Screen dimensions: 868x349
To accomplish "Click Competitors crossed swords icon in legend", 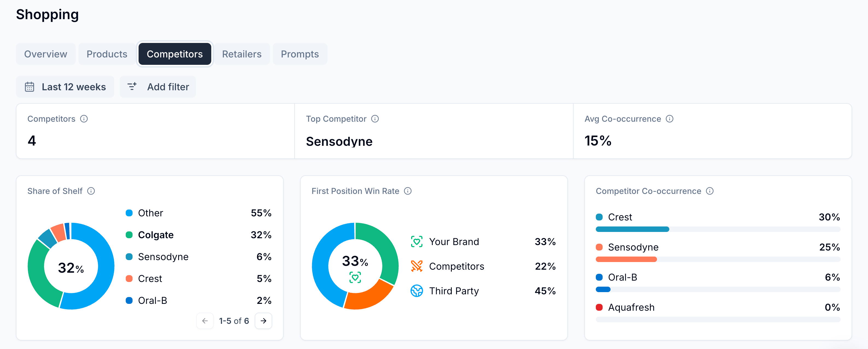I will pos(417,266).
